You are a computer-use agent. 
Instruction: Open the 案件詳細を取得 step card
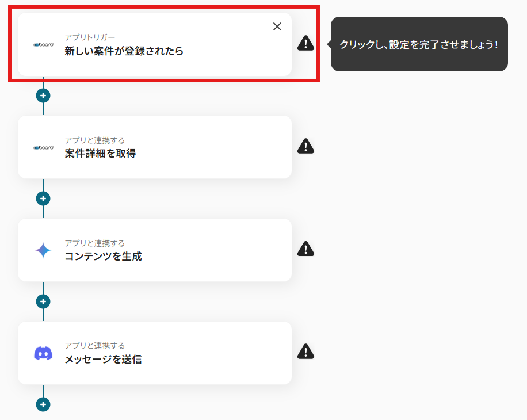(155, 147)
